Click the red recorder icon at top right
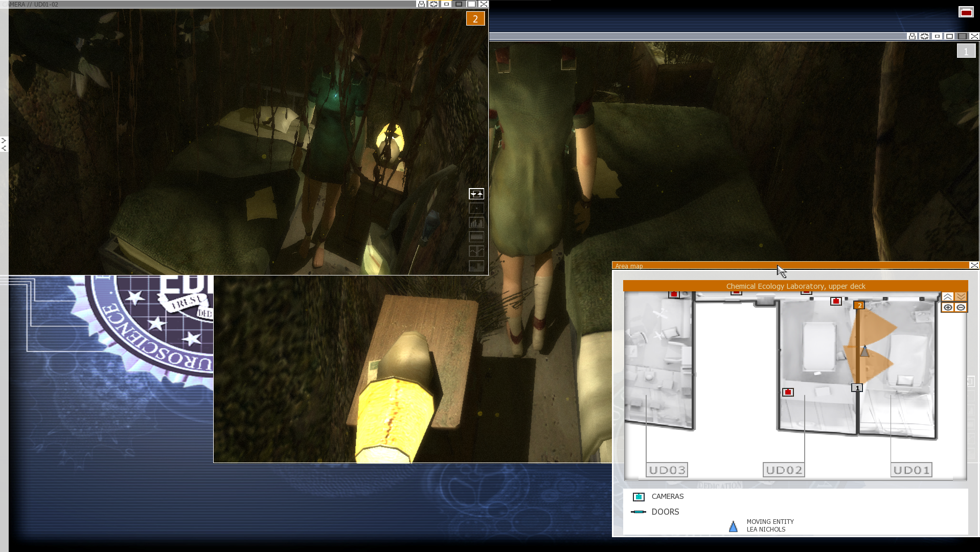980x552 pixels. [966, 12]
